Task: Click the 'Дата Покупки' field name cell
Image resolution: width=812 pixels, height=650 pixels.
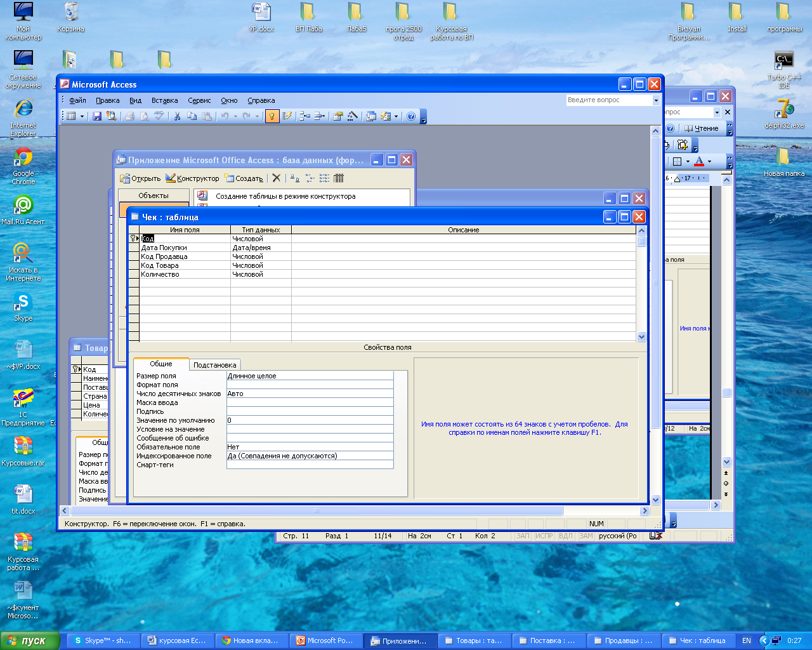Action: (x=185, y=248)
